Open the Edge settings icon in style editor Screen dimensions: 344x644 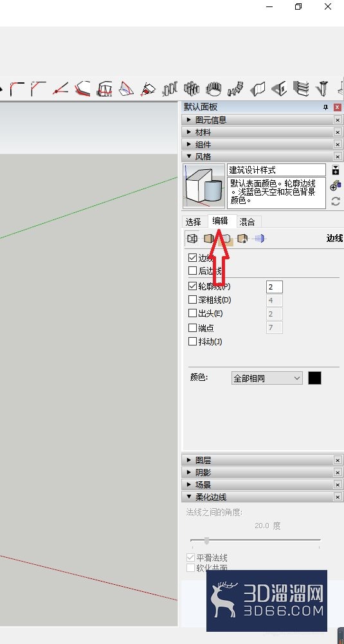192,238
